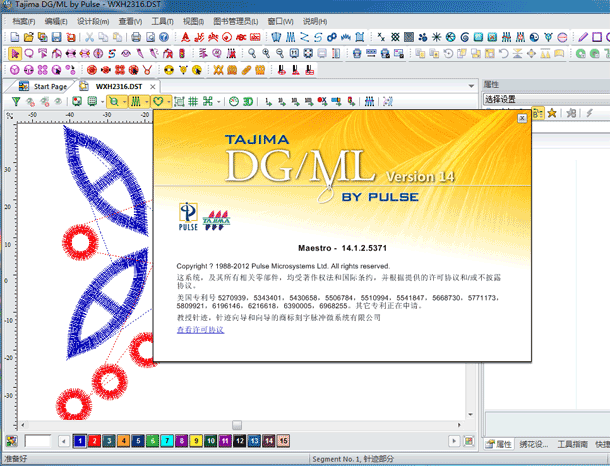Open the 编辑(E) menu
Image resolution: width=610 pixels, height=466 pixels.
56,21
